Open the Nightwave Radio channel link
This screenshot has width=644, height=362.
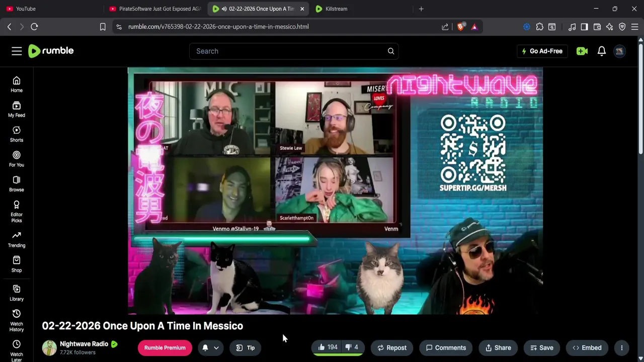click(x=84, y=344)
